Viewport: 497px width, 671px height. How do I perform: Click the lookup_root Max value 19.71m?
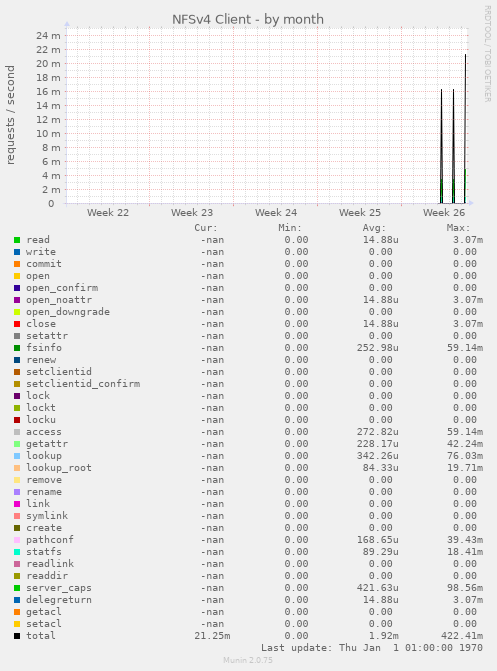coord(465,468)
